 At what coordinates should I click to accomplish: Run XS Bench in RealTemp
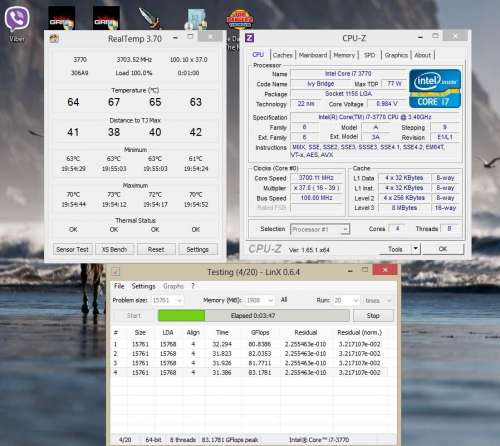[x=114, y=249]
